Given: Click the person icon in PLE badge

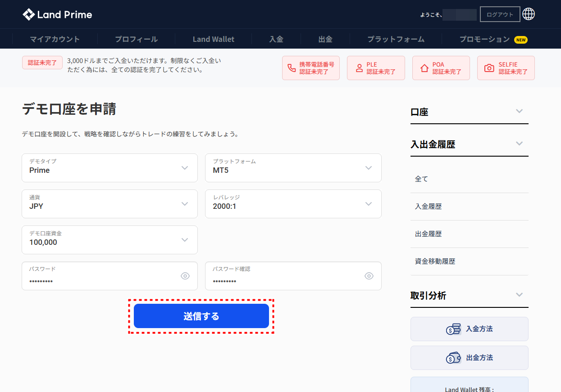Looking at the screenshot, I should tap(359, 68).
